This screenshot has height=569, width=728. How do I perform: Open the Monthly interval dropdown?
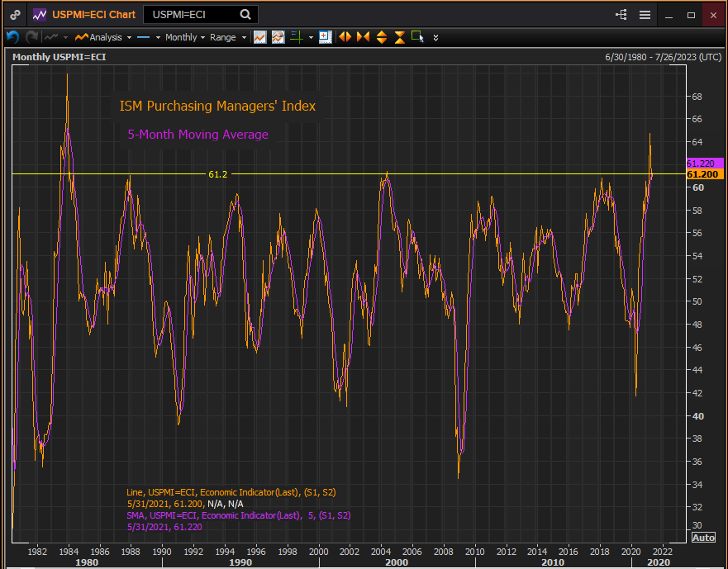pyautogui.click(x=184, y=37)
